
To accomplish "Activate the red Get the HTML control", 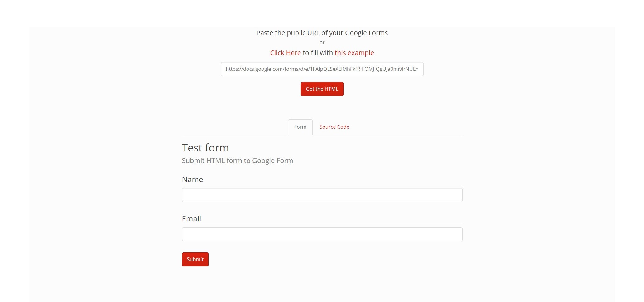I will pos(322,89).
